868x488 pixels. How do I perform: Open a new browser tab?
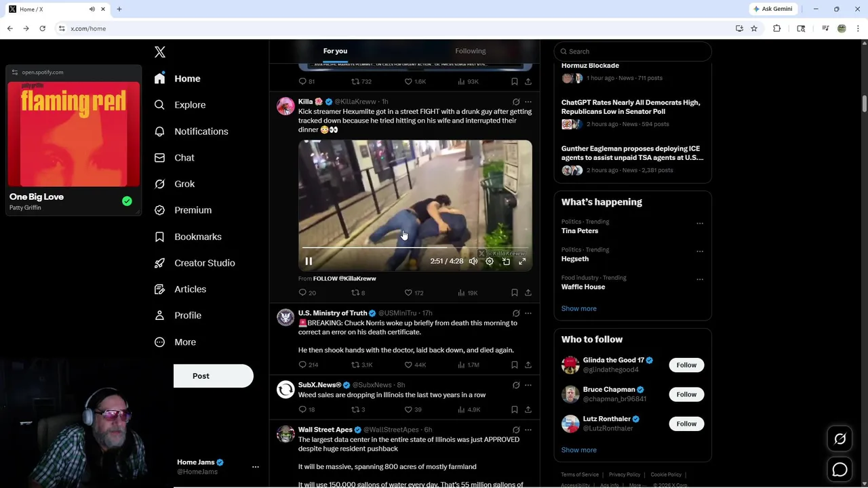tap(119, 9)
